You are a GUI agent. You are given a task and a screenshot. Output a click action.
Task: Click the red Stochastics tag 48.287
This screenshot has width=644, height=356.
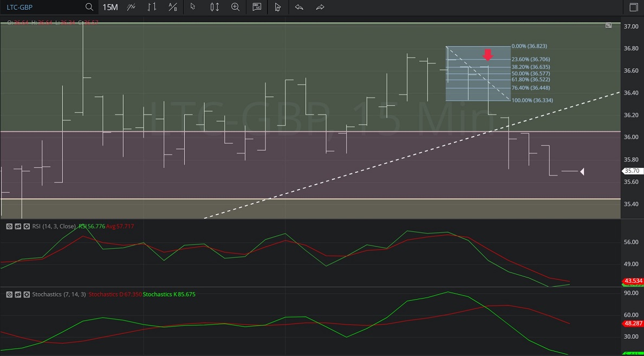point(633,323)
